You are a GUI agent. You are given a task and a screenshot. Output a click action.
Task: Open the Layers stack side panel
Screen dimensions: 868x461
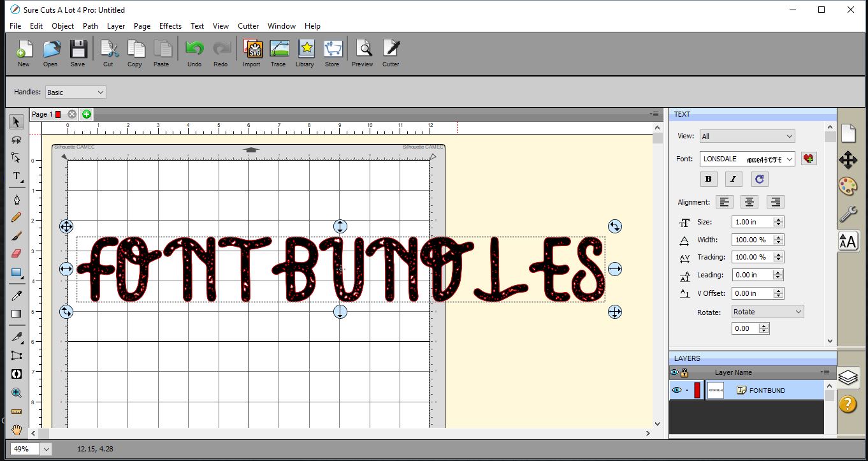coord(848,377)
